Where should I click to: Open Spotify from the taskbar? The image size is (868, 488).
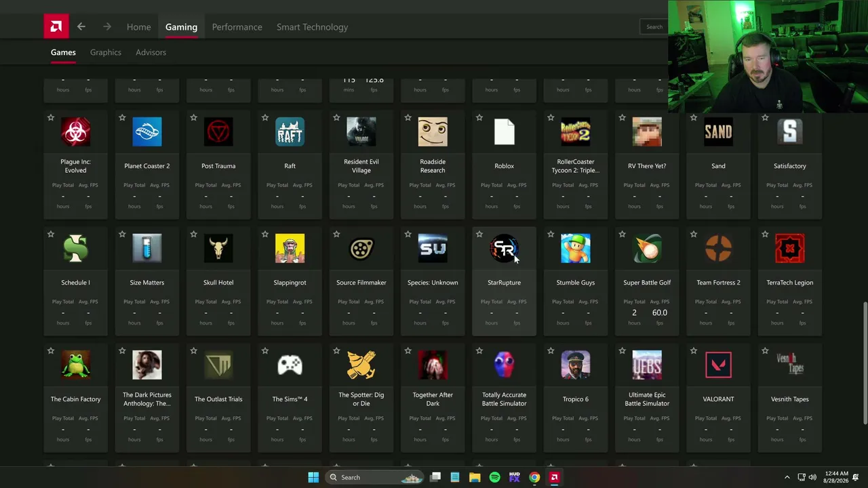point(494,477)
